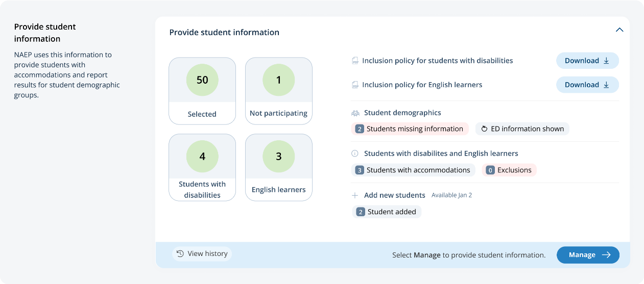Viewport: 644px width, 284px height.
Task: Click the PDF icon for English learners policy
Action: [x=355, y=85]
